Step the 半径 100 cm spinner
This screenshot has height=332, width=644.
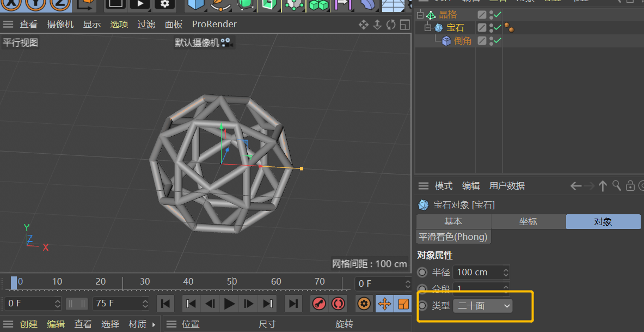506,272
